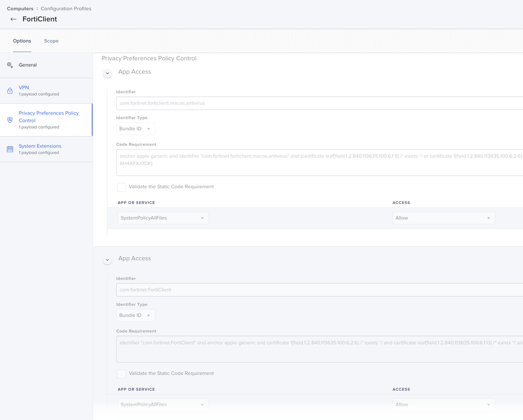Click the Configuration Profiles breadcrumb
Image resolution: width=523 pixels, height=420 pixels.
[66, 9]
